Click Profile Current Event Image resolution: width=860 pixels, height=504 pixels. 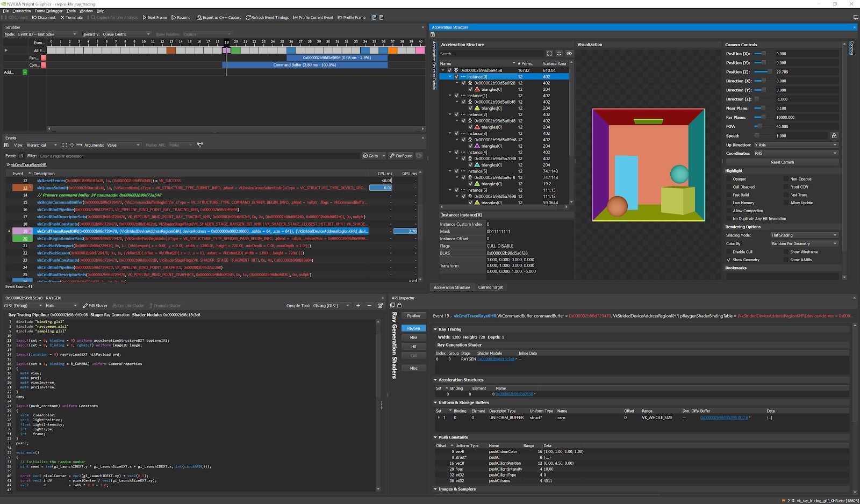tap(313, 17)
